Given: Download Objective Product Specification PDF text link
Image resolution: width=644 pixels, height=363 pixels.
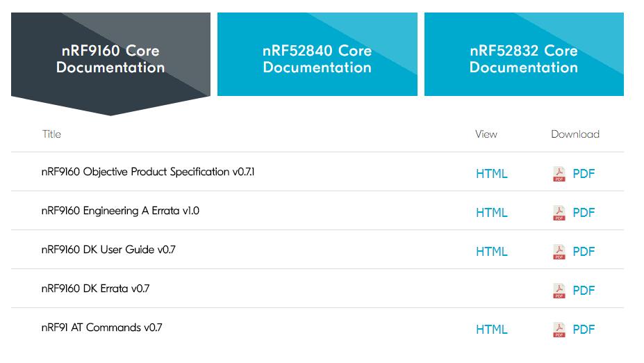Looking at the screenshot, I should [584, 174].
